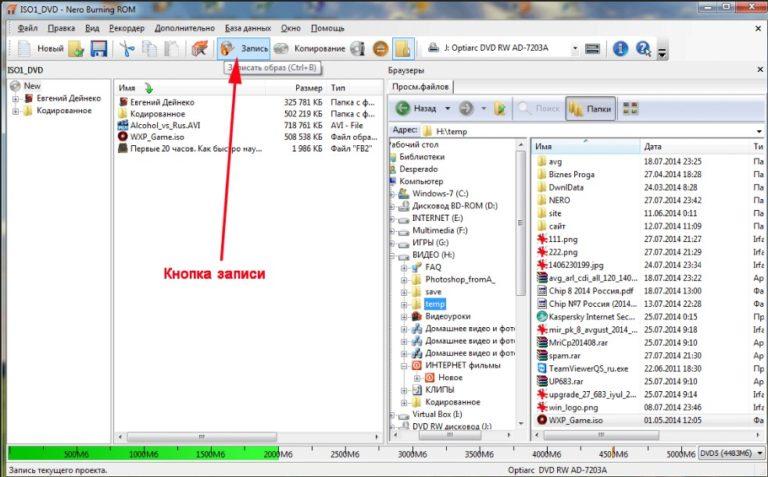Click the green Назад back button
This screenshot has height=477, width=768.
[415, 108]
